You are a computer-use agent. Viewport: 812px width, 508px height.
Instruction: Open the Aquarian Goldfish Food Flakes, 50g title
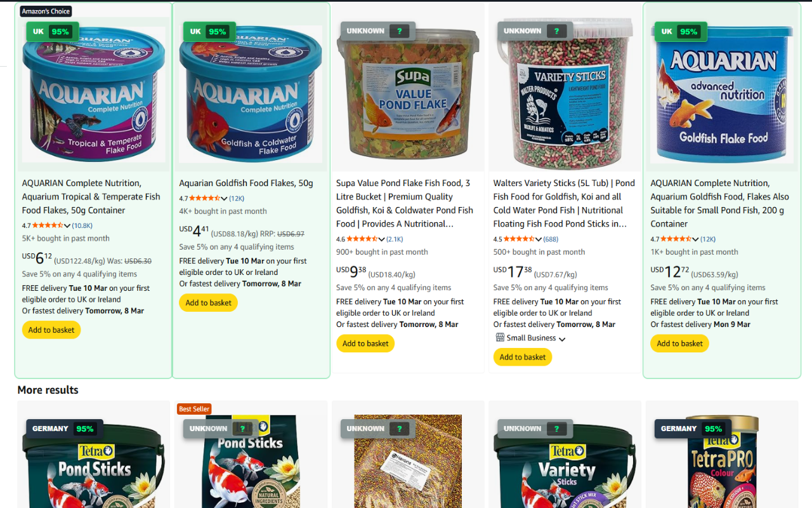point(246,183)
